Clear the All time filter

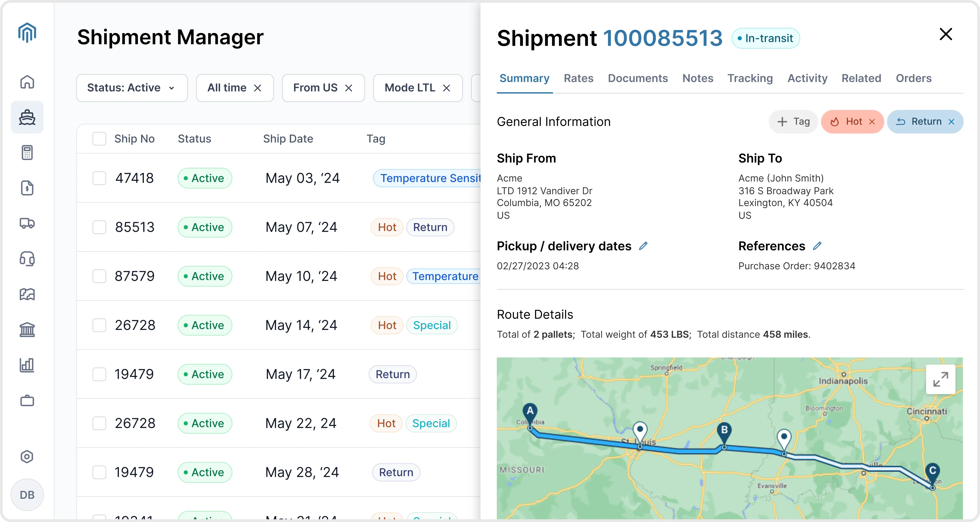tap(257, 88)
